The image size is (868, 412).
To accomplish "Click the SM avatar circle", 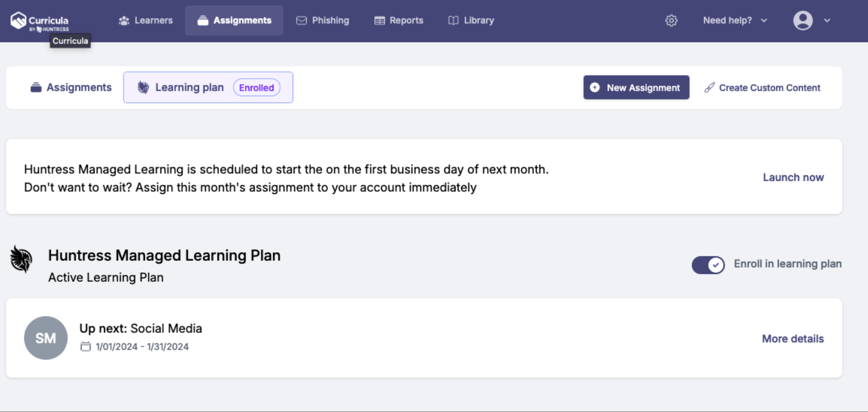I will (46, 338).
